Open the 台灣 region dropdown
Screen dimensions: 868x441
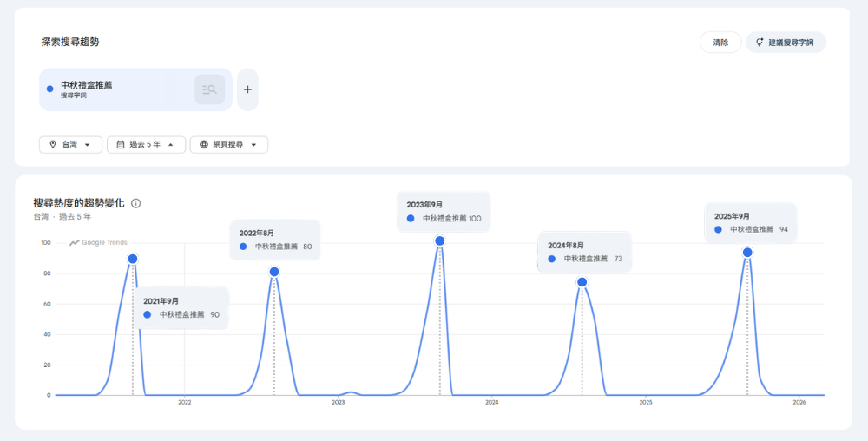(70, 144)
